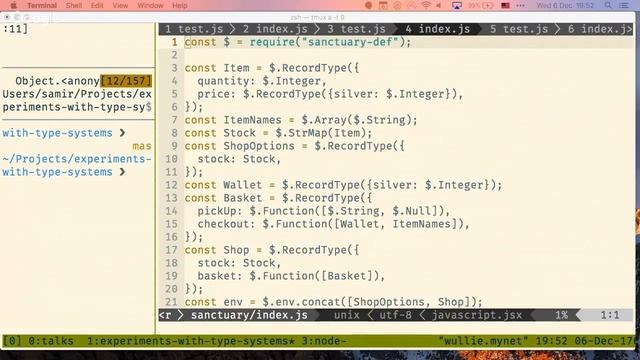Select the active tab 4 index.js
Image resolution: width=640 pixels, height=360 pixels.
[438, 29]
